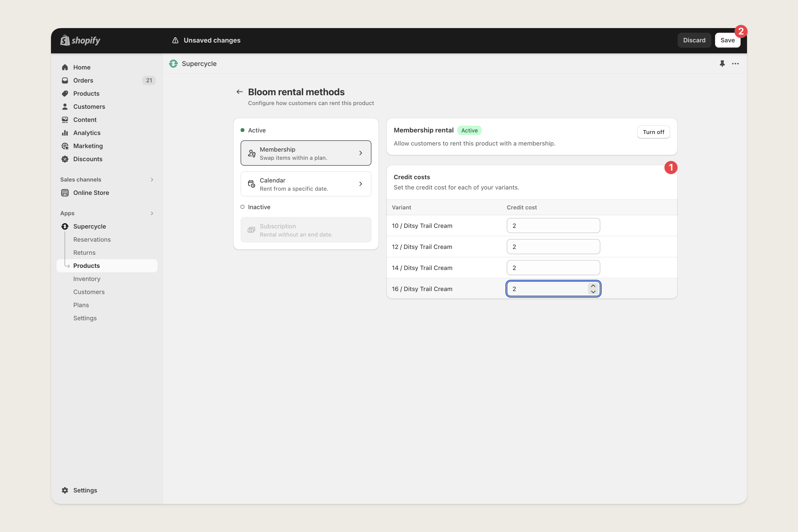Increase credit cost for size 16 variant
This screenshot has height=532, width=798.
pos(593,286)
